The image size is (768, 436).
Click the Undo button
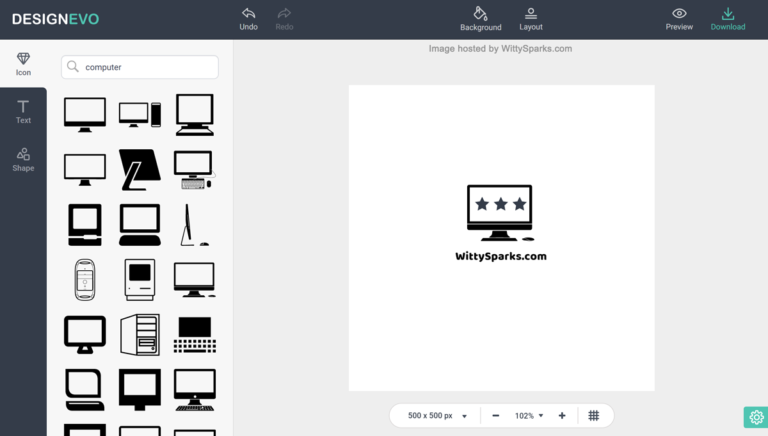(x=248, y=19)
